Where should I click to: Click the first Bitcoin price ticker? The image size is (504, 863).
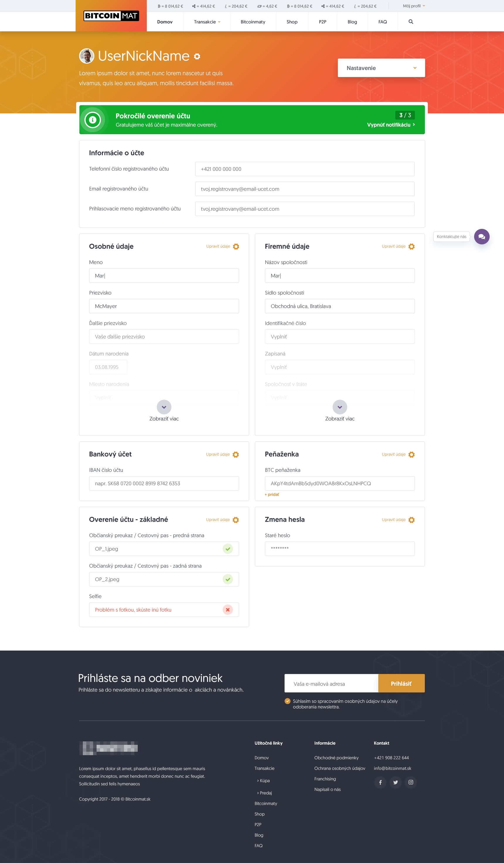pos(170,6)
